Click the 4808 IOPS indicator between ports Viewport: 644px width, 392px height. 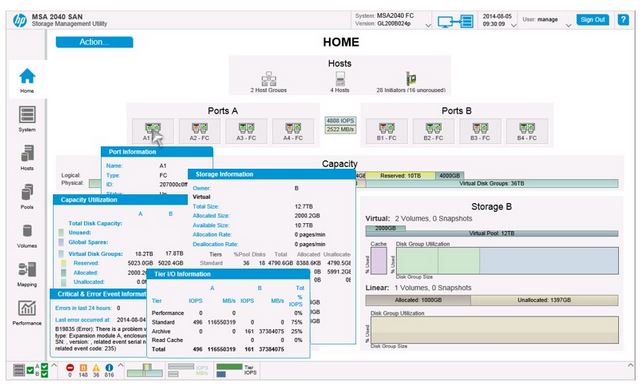pyautogui.click(x=340, y=120)
